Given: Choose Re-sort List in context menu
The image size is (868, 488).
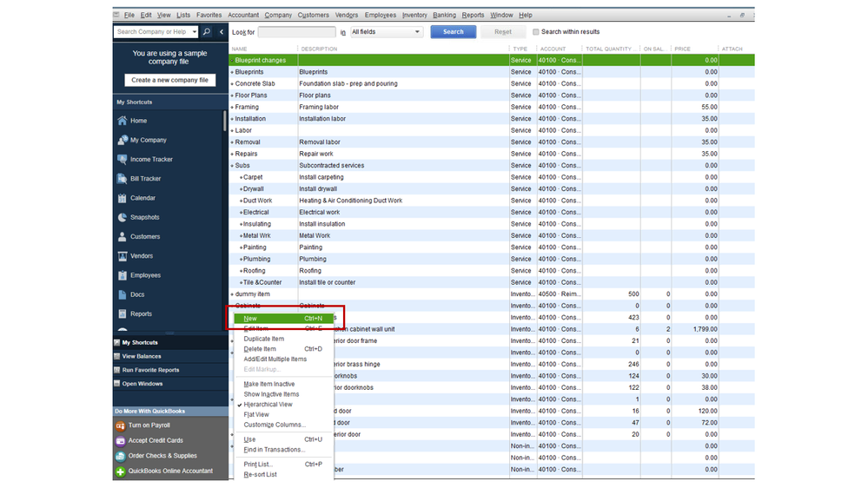Looking at the screenshot, I should [260, 475].
